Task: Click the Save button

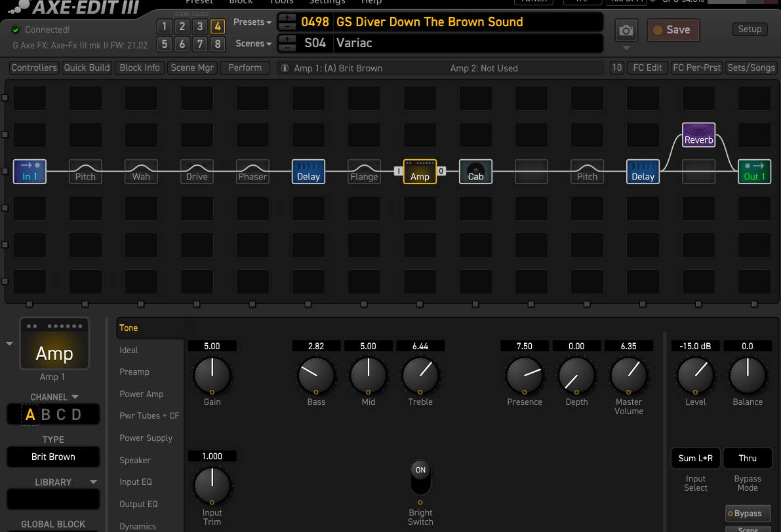Action: (x=673, y=30)
